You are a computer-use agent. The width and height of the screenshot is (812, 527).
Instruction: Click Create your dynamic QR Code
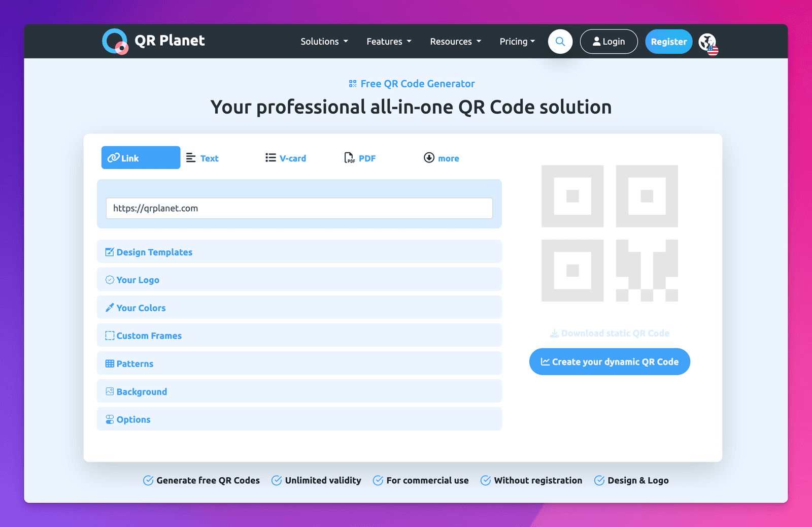[610, 361]
